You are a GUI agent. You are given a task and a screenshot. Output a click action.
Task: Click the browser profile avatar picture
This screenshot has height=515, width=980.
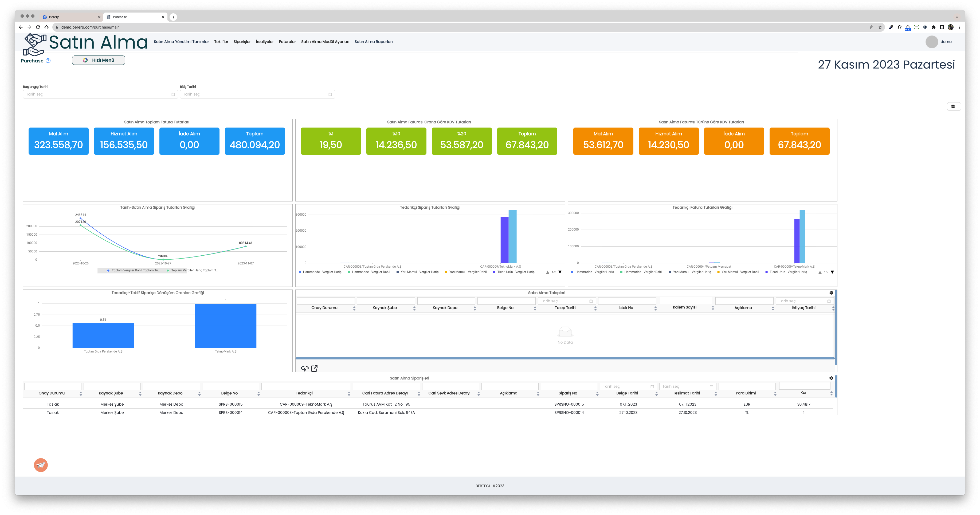(951, 27)
